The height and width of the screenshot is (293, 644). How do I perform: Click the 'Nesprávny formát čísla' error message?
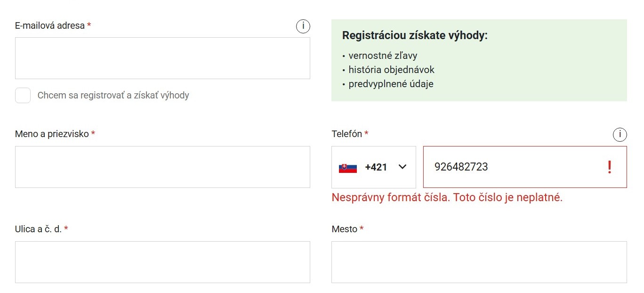coord(447,197)
